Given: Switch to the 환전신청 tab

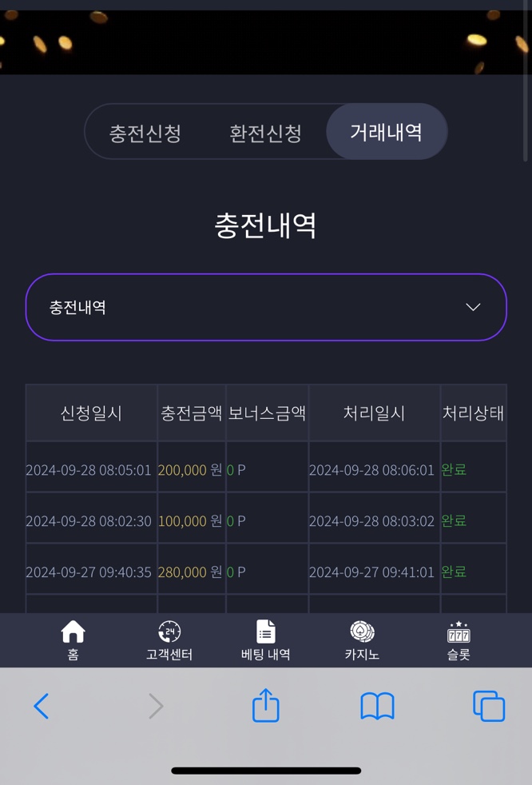Looking at the screenshot, I should click(x=265, y=133).
